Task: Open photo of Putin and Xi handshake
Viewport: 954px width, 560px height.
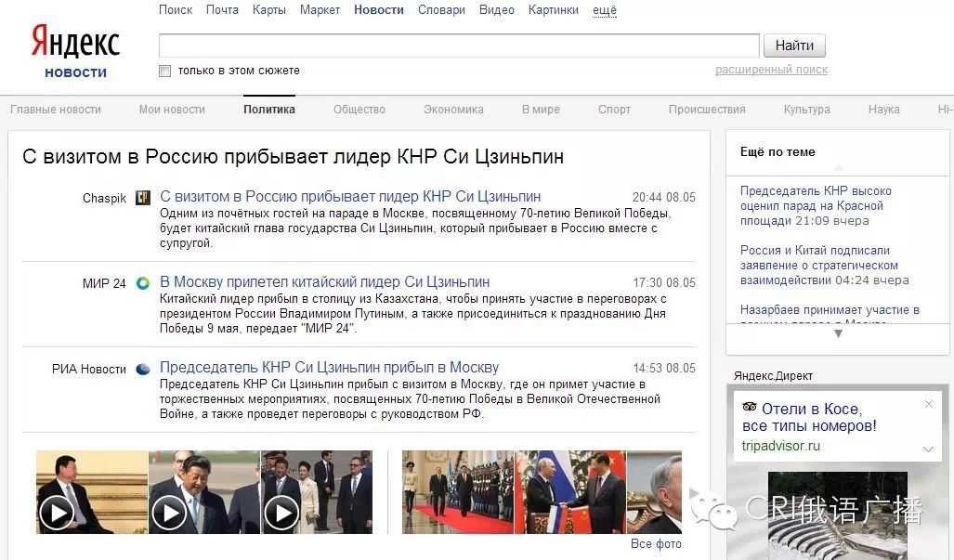Action: [x=570, y=492]
